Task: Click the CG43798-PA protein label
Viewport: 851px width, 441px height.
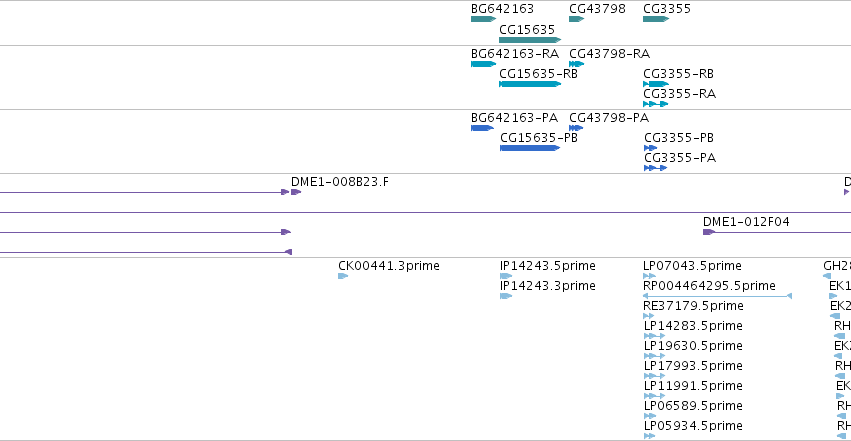Action: (x=609, y=118)
